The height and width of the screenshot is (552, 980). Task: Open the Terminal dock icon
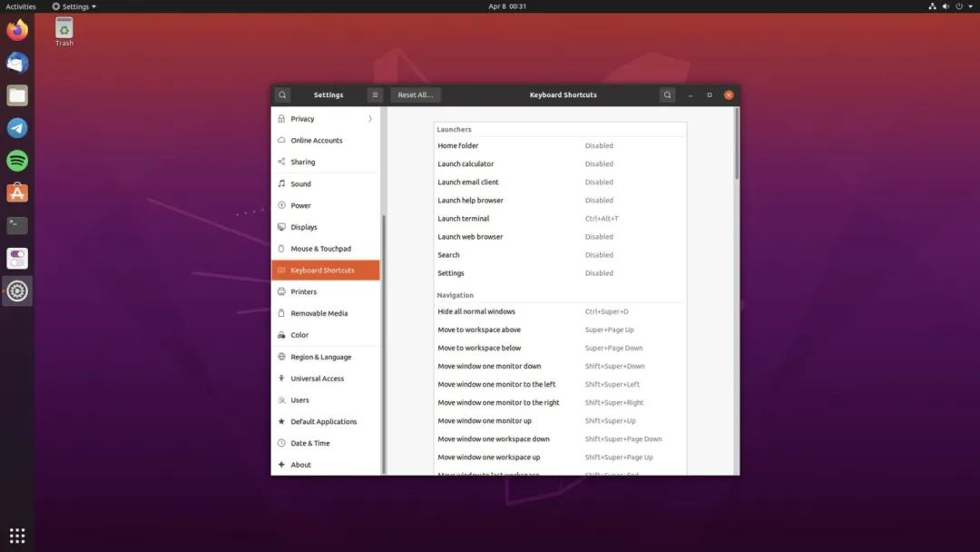click(x=17, y=225)
